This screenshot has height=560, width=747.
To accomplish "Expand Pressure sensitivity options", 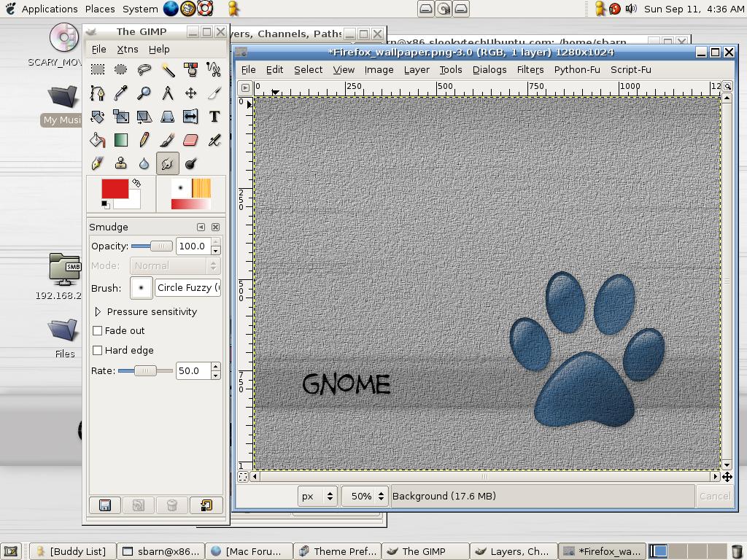I will pyautogui.click(x=98, y=311).
